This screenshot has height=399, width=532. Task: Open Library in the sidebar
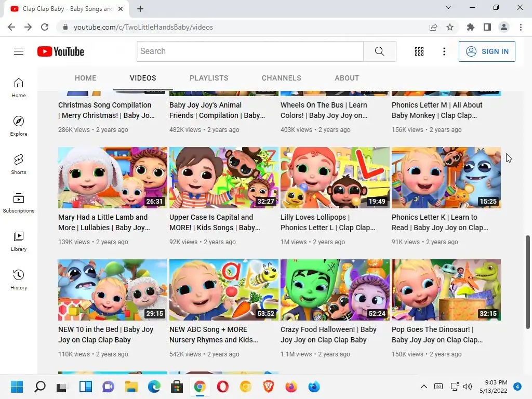(19, 241)
